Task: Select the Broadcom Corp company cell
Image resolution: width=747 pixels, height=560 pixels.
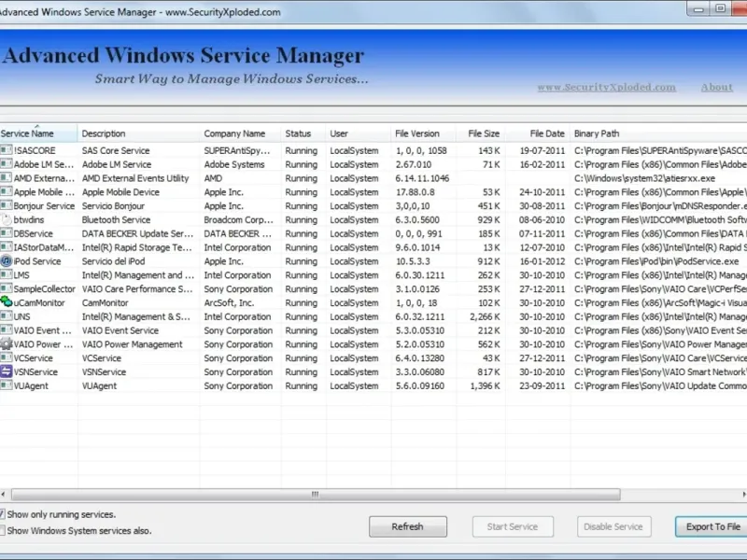Action: (239, 219)
